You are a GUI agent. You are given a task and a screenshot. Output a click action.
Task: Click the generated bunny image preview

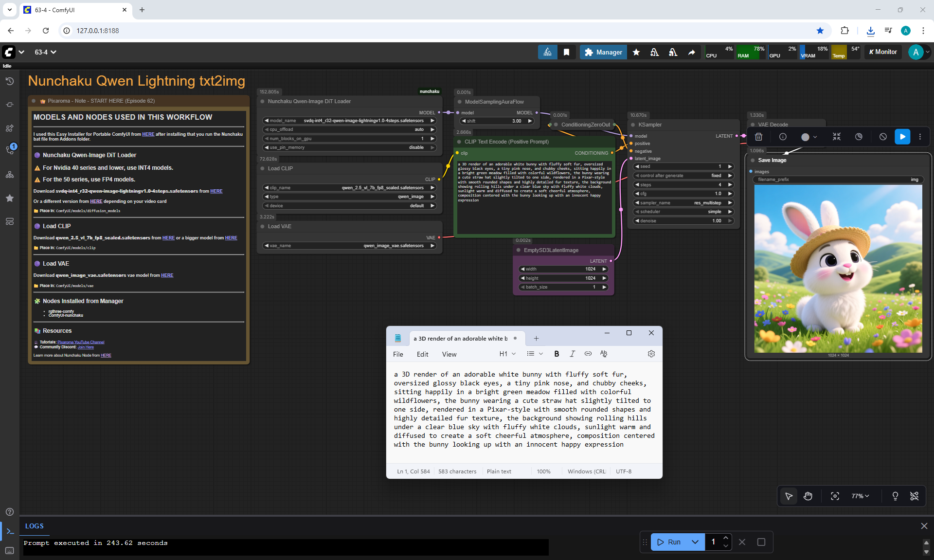click(x=838, y=269)
